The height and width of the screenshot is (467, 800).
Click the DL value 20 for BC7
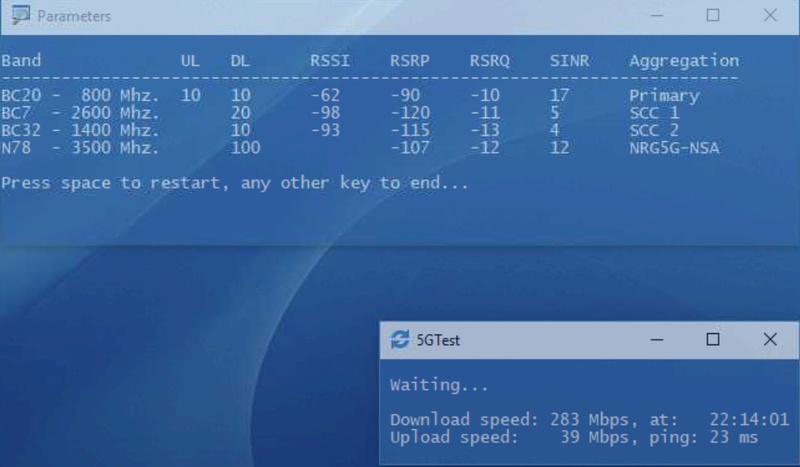pyautogui.click(x=240, y=113)
